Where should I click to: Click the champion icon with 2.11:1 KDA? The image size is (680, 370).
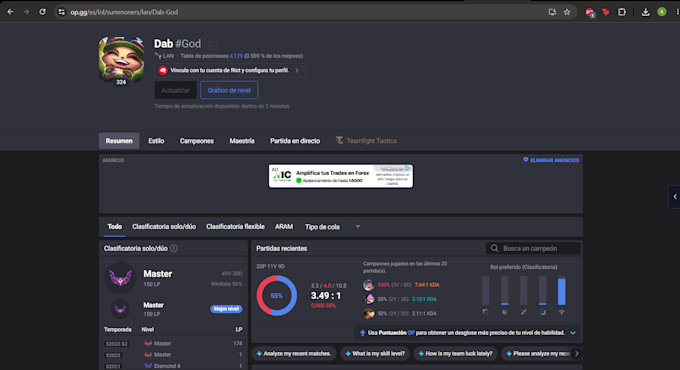[369, 313]
